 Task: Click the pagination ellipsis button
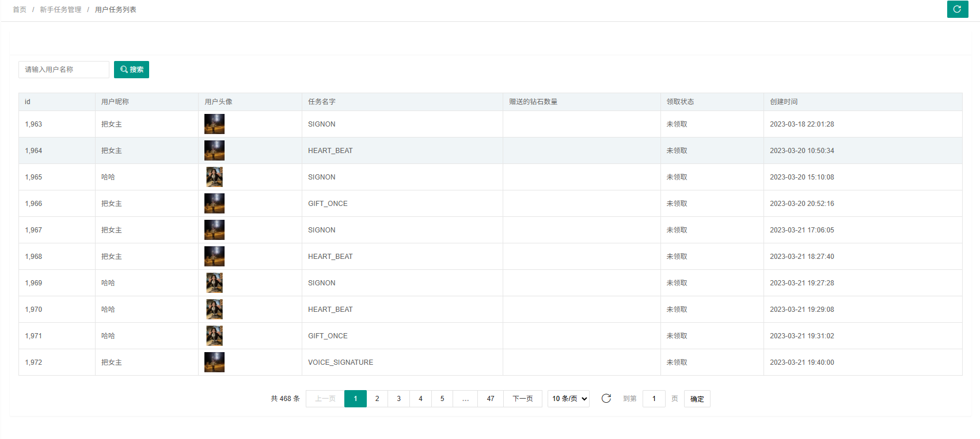465,399
